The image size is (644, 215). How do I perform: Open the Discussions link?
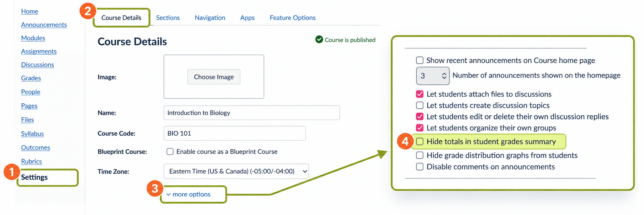(37, 65)
